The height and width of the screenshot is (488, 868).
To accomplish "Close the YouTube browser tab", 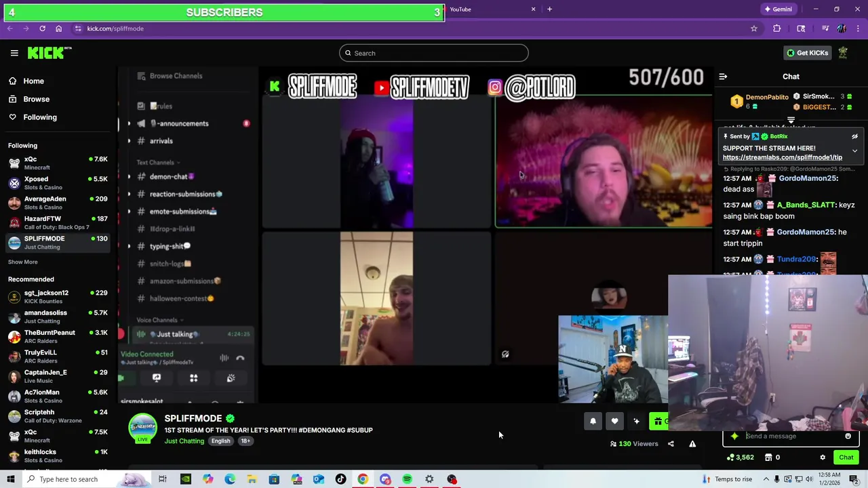I will click(533, 9).
